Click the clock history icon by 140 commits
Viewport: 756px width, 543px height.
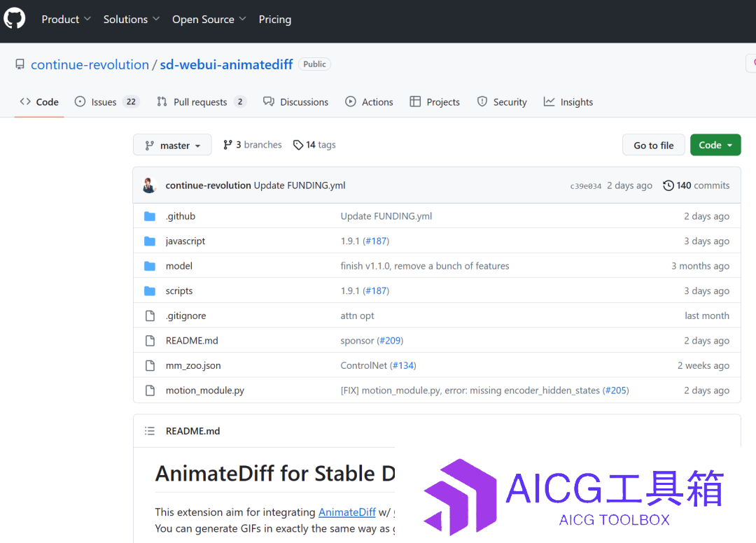coord(668,185)
